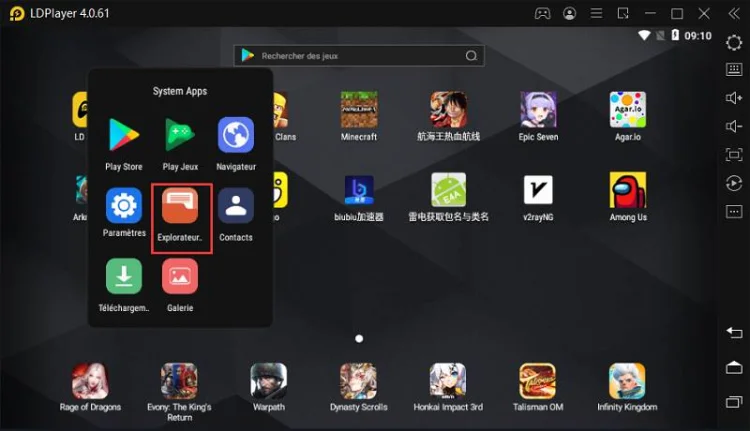Launch Epic Seven game
Image resolution: width=750 pixels, height=431 pixels.
coord(538,110)
